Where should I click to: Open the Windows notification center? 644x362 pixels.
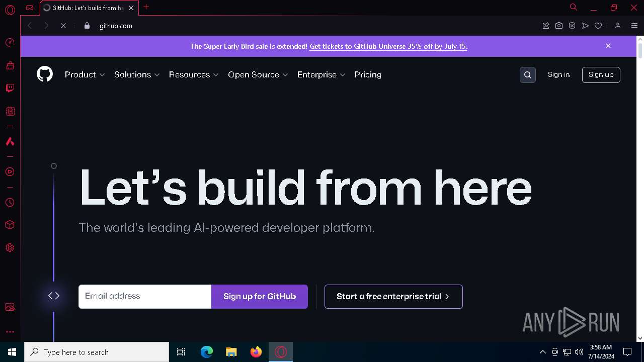tap(627, 352)
